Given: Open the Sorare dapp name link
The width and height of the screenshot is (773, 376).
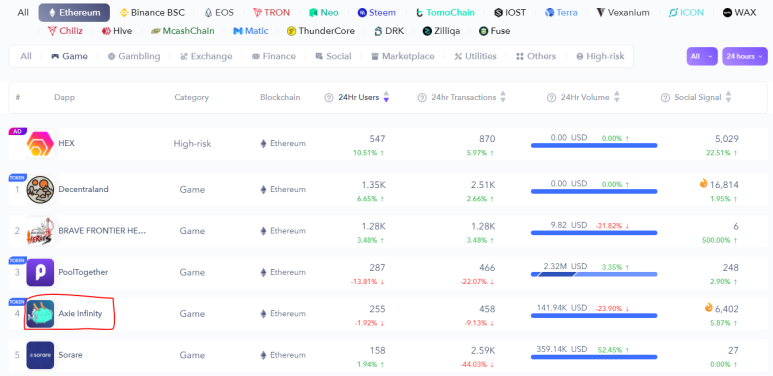Looking at the screenshot, I should [x=70, y=355].
